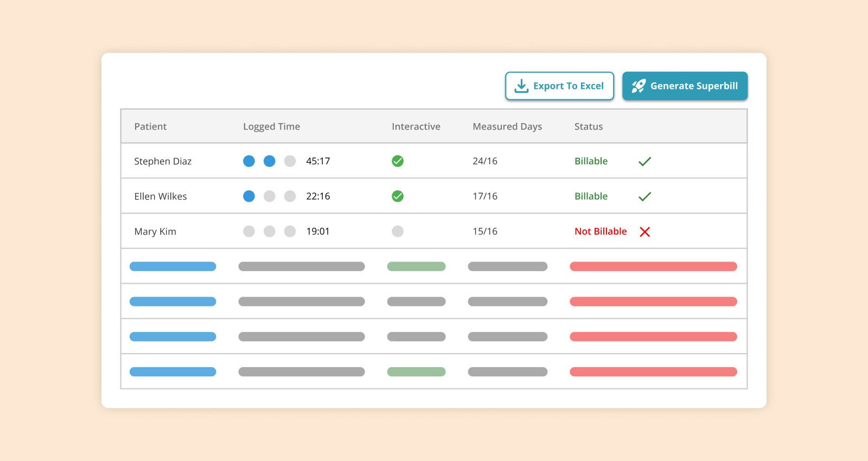
Task: Select patient Stephen Diaz
Action: 163,162
